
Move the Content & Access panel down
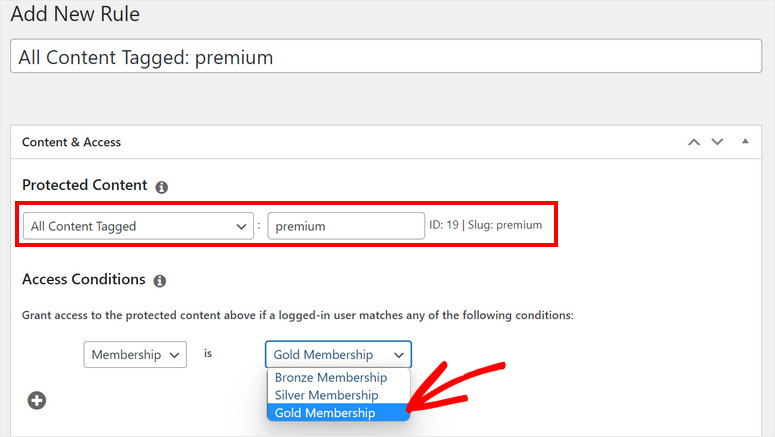[x=717, y=142]
